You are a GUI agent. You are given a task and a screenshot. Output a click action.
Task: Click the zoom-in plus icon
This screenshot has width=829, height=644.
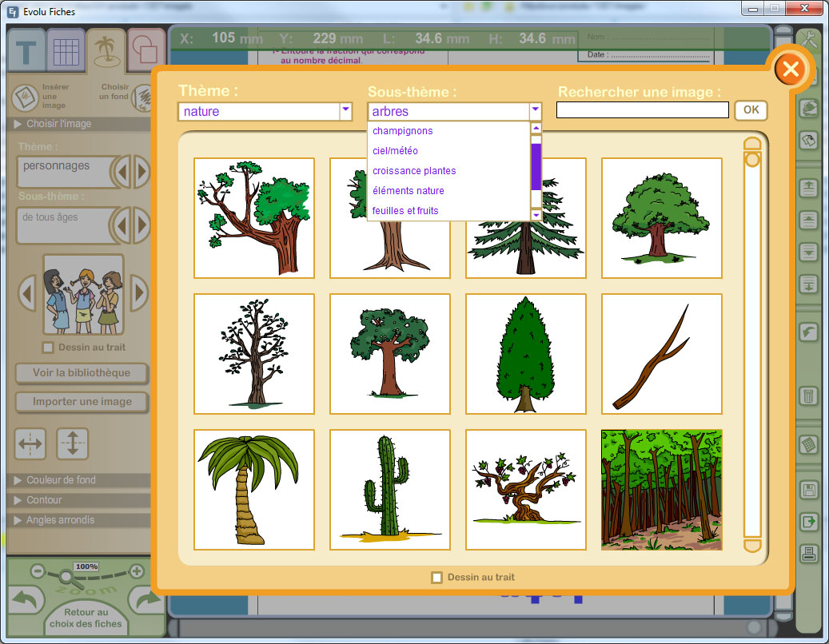coord(137,571)
